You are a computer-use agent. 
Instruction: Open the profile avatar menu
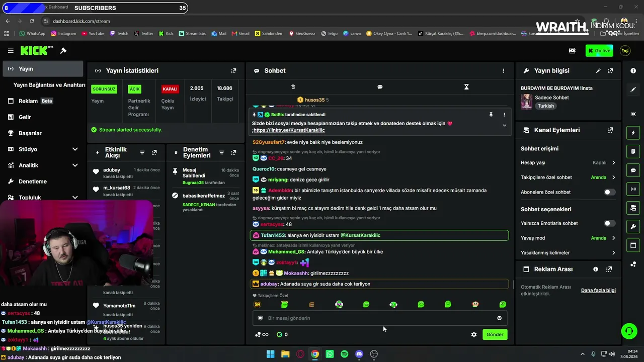(625, 51)
